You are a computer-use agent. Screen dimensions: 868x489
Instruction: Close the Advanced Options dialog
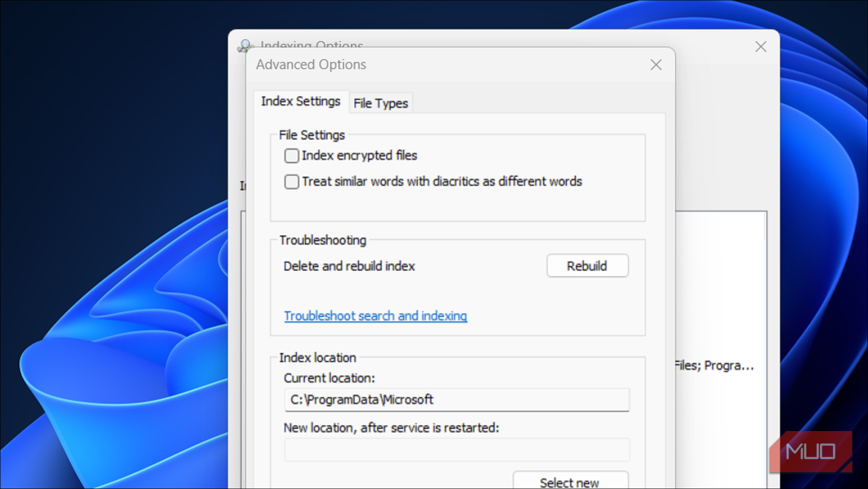tap(656, 65)
